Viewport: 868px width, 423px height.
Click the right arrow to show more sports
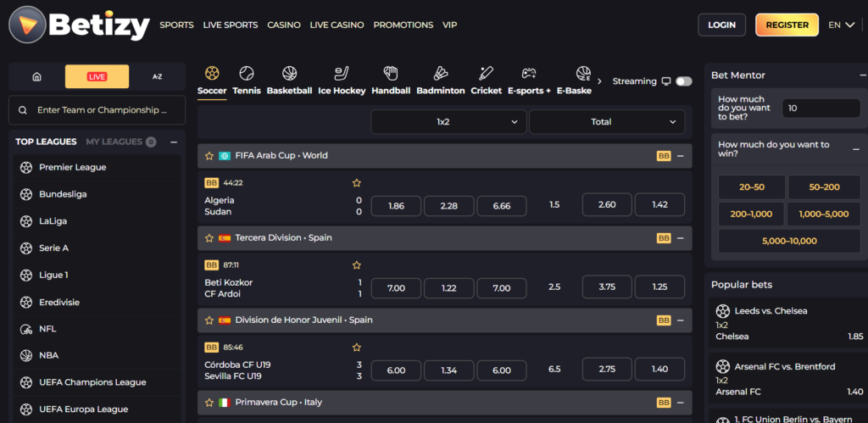(599, 81)
